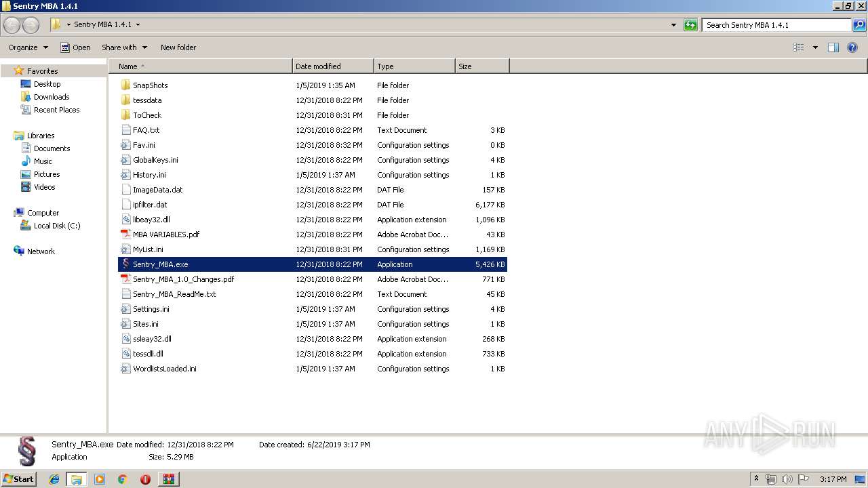Click the ToCheck folder icon
This screenshot has height=488, width=868.
pos(125,115)
